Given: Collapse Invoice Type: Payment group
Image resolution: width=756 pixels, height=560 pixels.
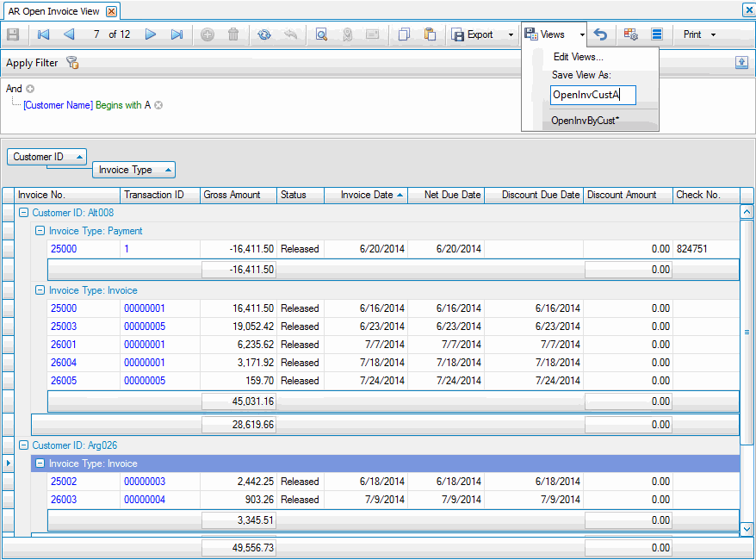Looking at the screenshot, I should (x=40, y=231).
